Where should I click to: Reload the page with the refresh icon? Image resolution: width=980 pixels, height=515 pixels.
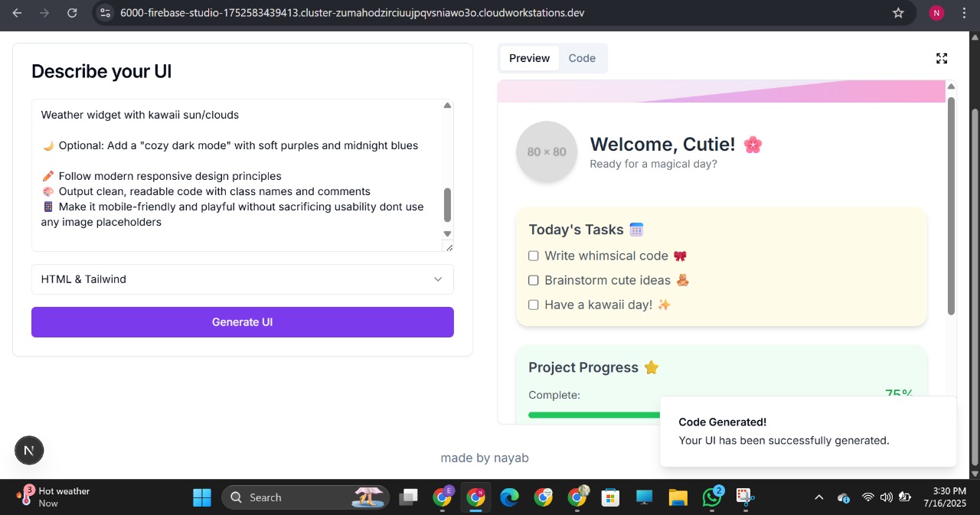[72, 13]
